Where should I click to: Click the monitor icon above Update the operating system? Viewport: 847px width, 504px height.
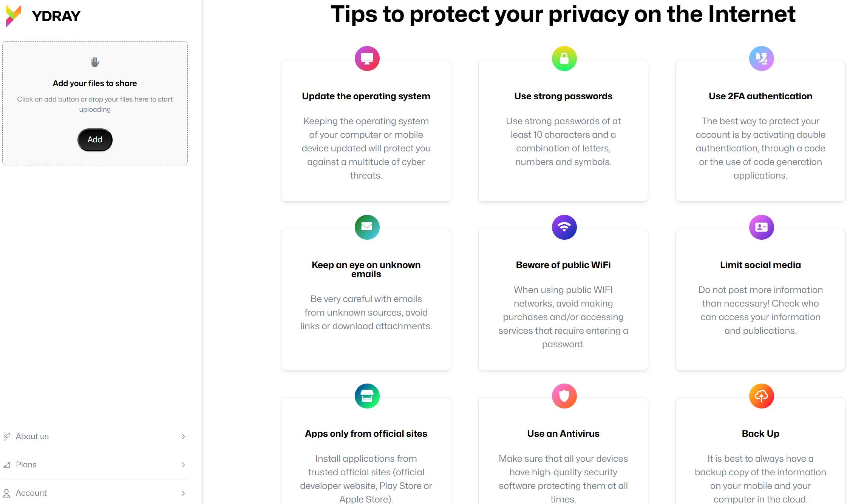(367, 59)
